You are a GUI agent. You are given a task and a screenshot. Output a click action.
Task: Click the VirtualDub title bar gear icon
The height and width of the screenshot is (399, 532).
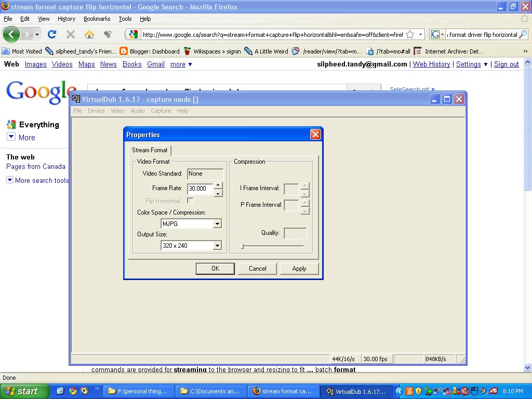[76, 99]
